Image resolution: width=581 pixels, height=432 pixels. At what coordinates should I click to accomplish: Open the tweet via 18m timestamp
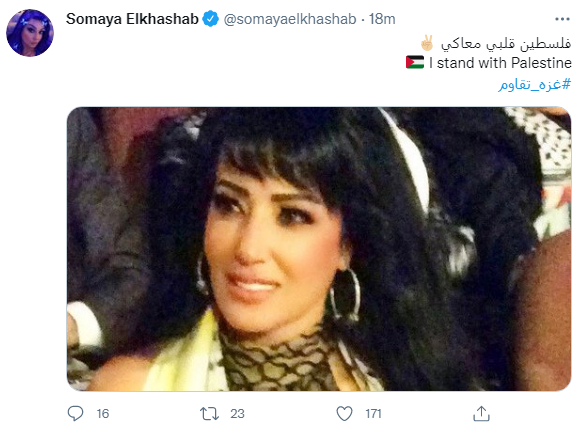tap(382, 19)
